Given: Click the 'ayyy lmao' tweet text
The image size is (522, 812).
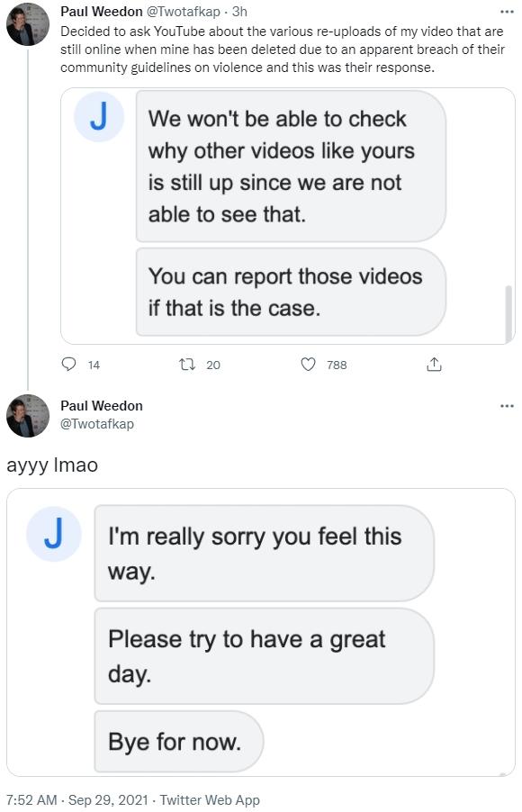Looking at the screenshot, I should [52, 465].
